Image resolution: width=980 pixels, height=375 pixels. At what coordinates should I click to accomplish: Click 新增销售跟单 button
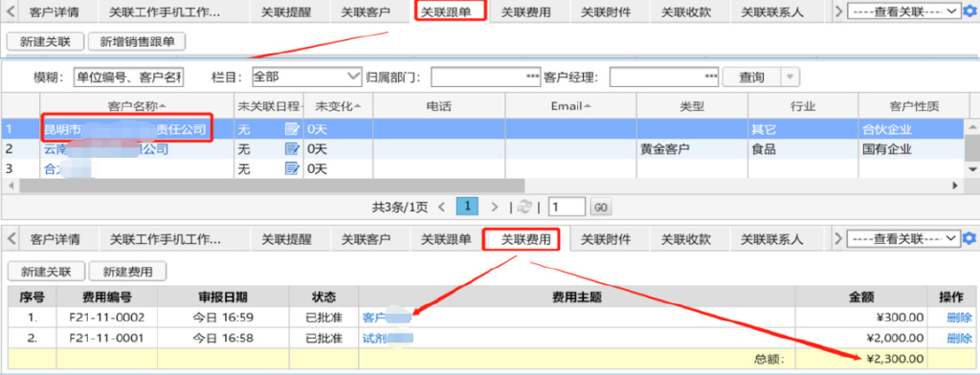pos(137,42)
